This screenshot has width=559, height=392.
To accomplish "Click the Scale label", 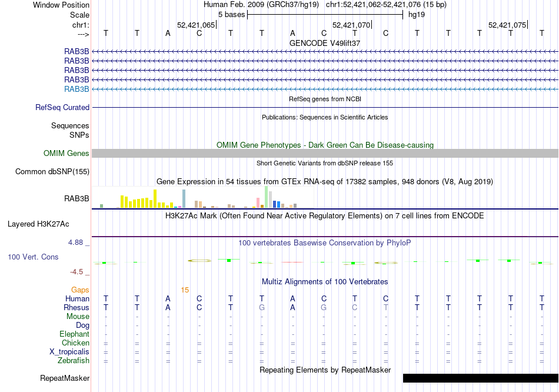I will (x=79, y=15).
